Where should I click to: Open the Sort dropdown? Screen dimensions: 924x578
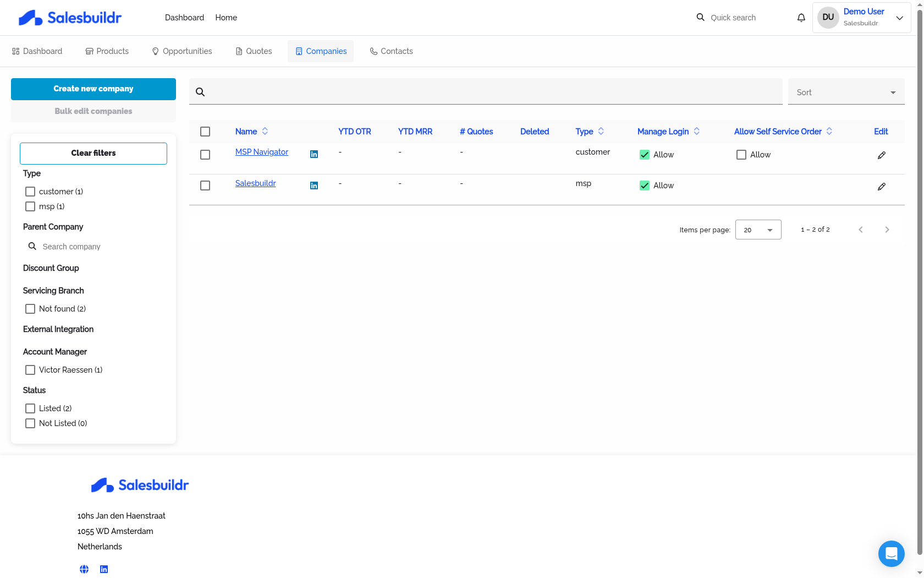pos(846,91)
